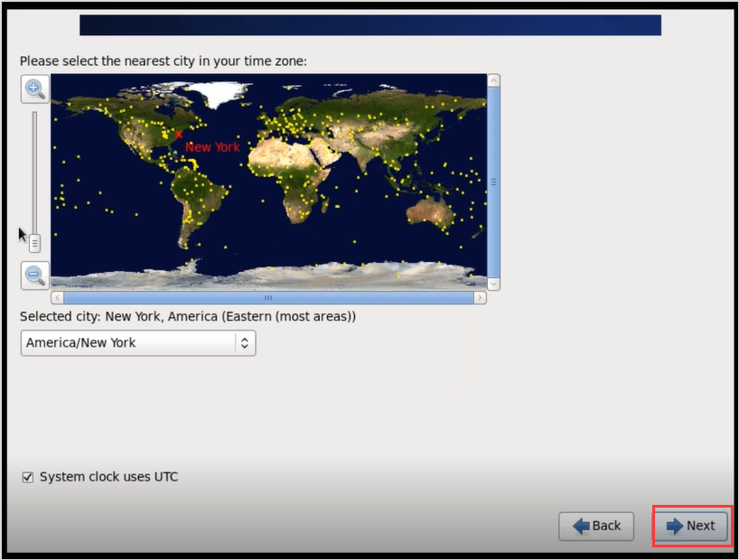Click map vertical scrollbar down arrow

(x=493, y=284)
